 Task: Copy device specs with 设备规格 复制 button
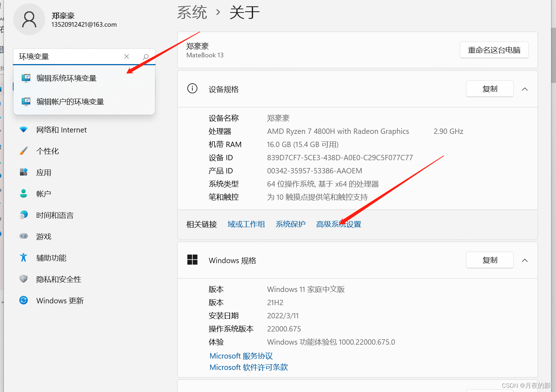pos(490,89)
